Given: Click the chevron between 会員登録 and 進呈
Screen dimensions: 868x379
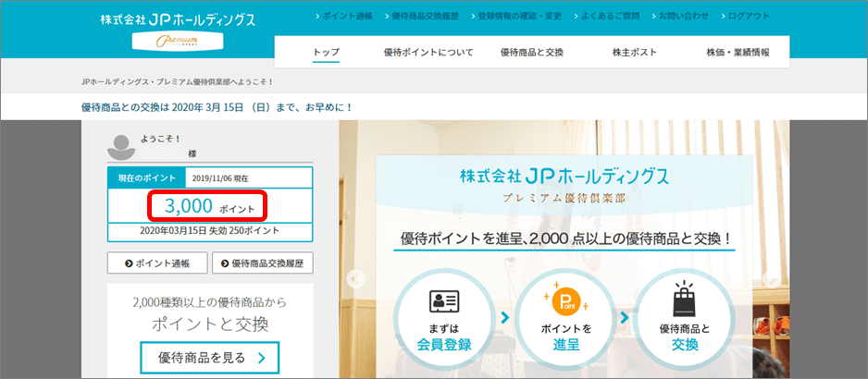Looking at the screenshot, I should 505,318.
